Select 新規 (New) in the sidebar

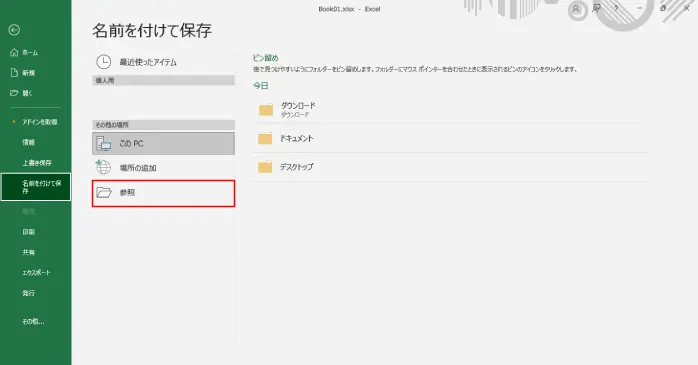36,73
